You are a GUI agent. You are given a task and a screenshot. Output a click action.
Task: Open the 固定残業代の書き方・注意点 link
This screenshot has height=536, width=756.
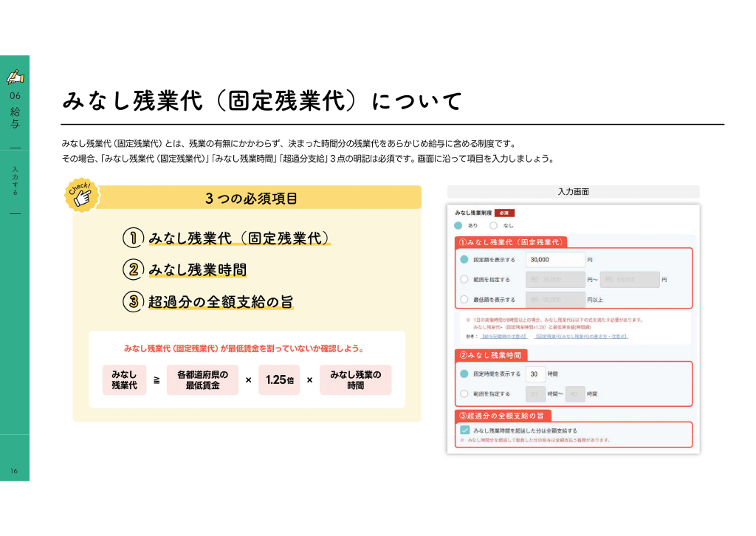(x=582, y=337)
